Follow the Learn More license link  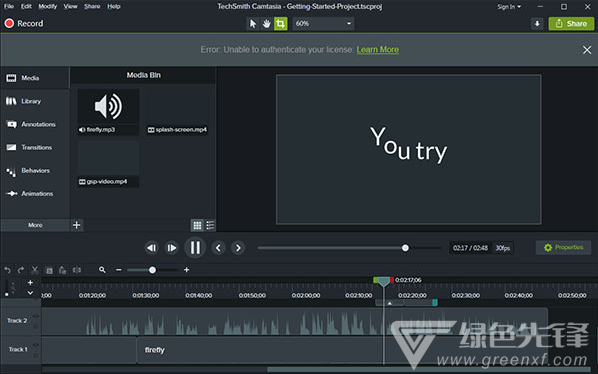[378, 50]
